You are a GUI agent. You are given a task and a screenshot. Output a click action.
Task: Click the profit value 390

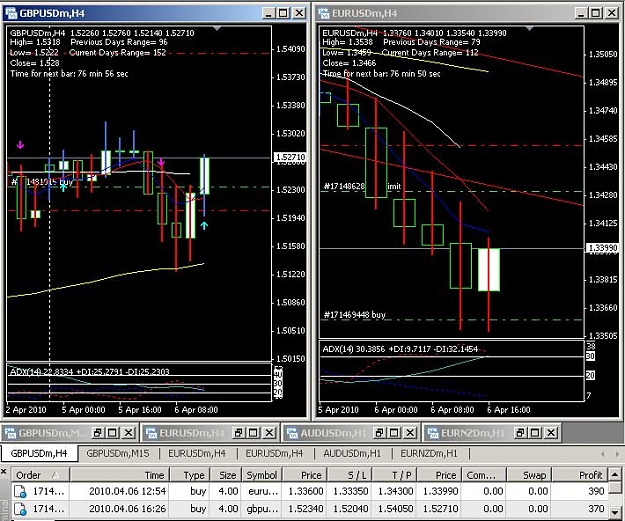597,492
